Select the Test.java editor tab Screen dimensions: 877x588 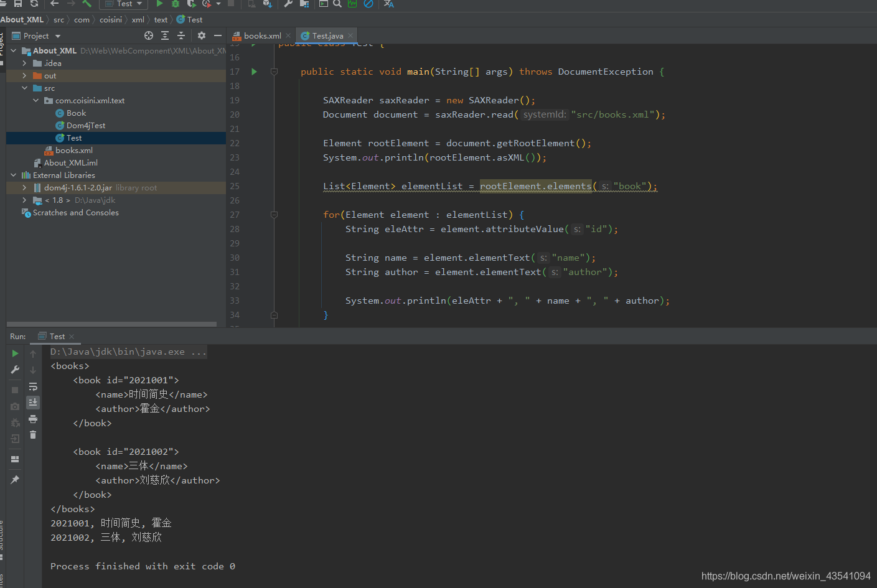327,35
